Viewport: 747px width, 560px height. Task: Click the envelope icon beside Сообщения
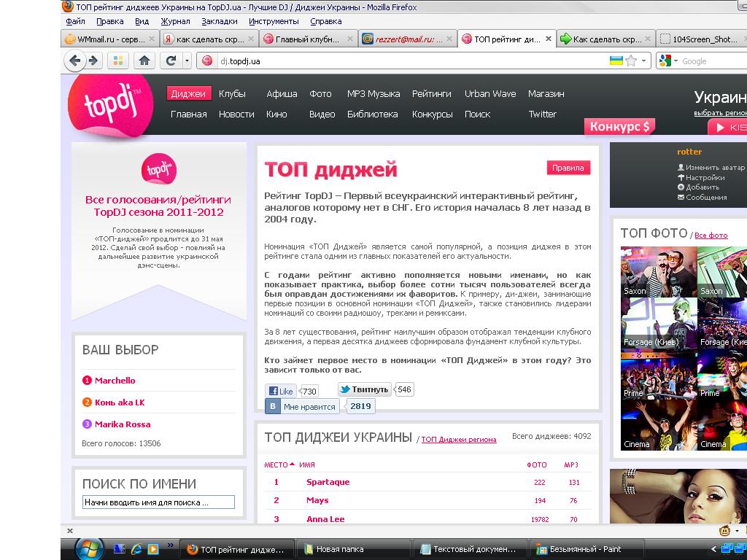681,197
